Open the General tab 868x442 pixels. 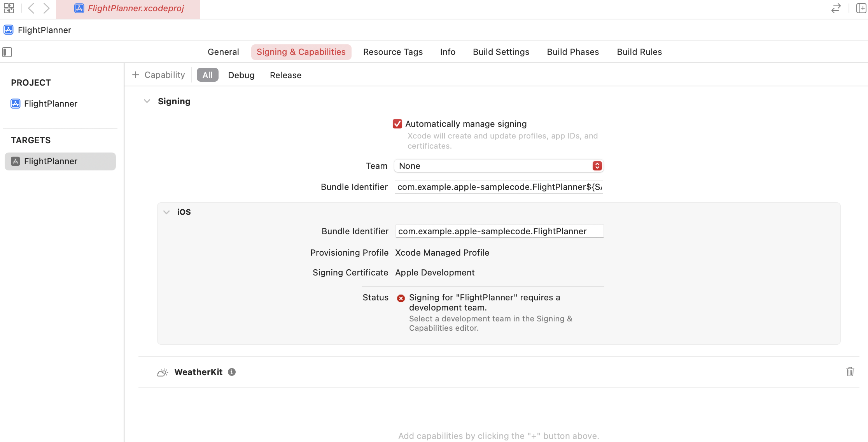223,52
